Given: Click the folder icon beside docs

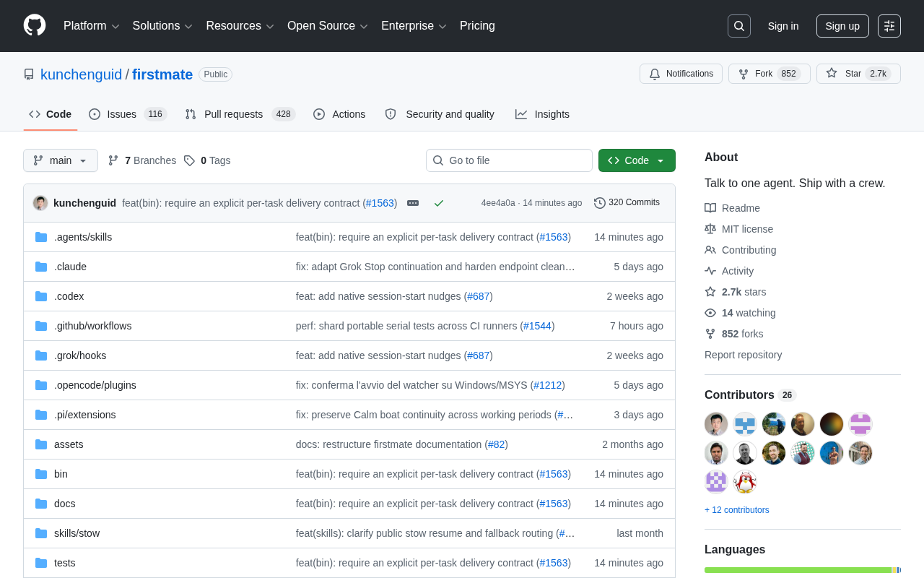Looking at the screenshot, I should [41, 504].
